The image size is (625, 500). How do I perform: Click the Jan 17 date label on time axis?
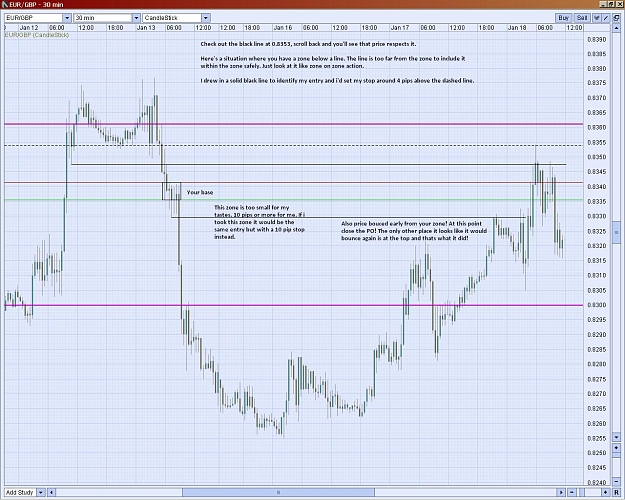point(400,28)
